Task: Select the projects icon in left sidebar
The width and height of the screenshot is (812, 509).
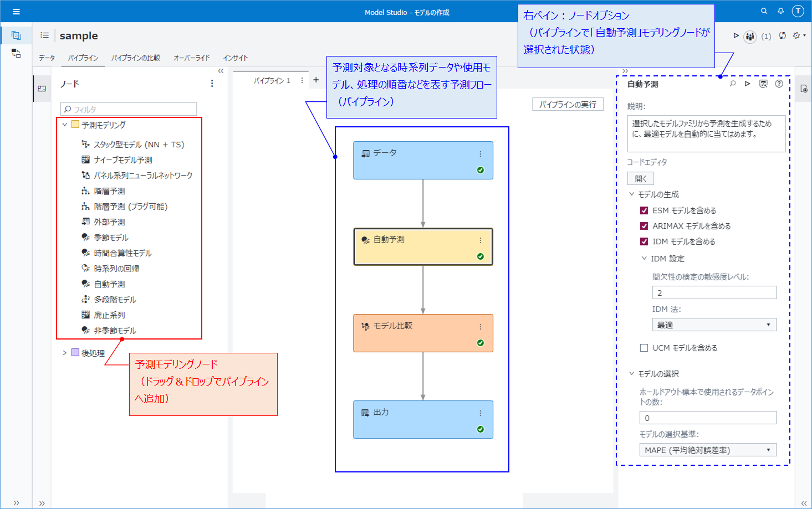Action: tap(16, 35)
